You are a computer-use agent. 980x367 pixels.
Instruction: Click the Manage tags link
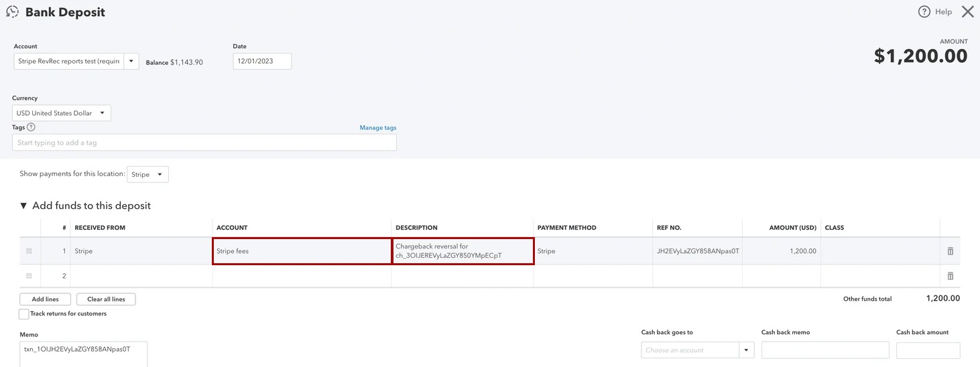coord(378,128)
